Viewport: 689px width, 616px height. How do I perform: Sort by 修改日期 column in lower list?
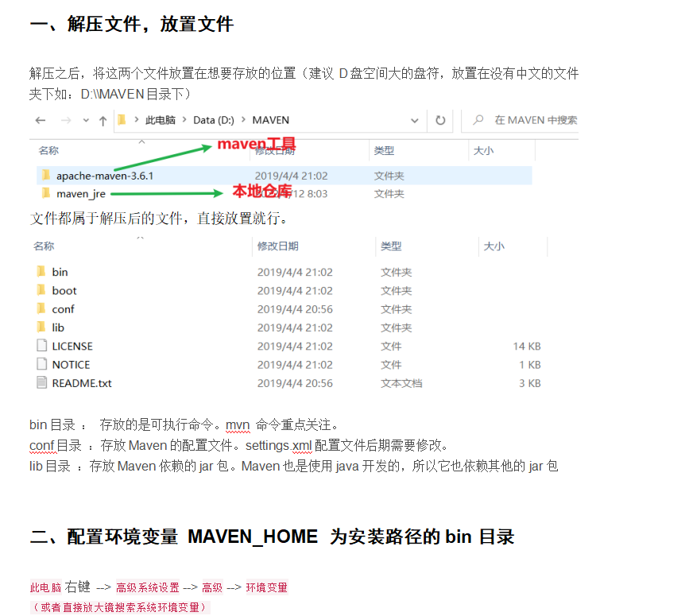coord(277,246)
